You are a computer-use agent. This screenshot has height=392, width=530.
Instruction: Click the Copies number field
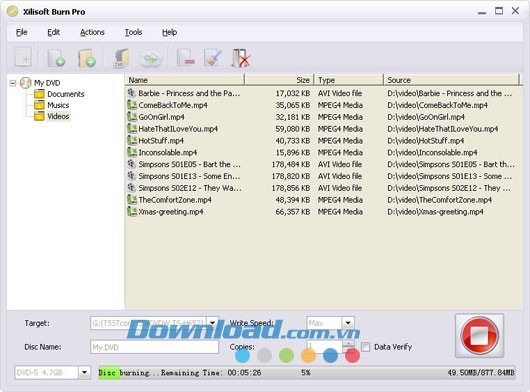point(324,347)
